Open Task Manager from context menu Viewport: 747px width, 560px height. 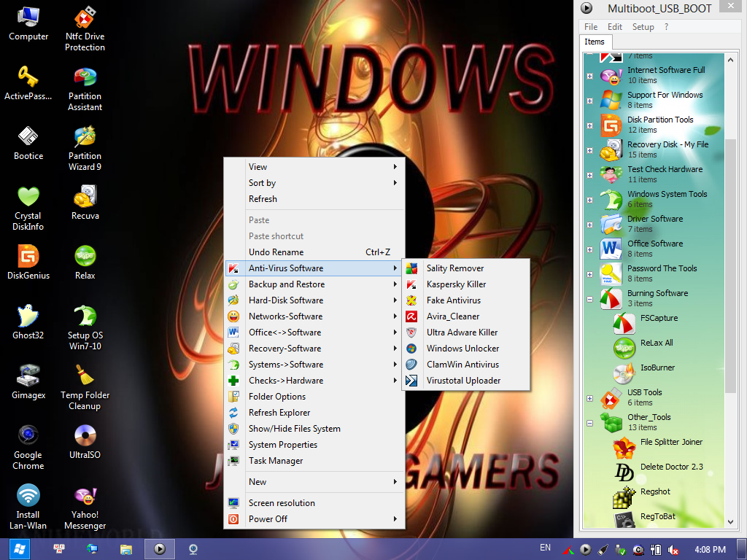(x=314, y=461)
